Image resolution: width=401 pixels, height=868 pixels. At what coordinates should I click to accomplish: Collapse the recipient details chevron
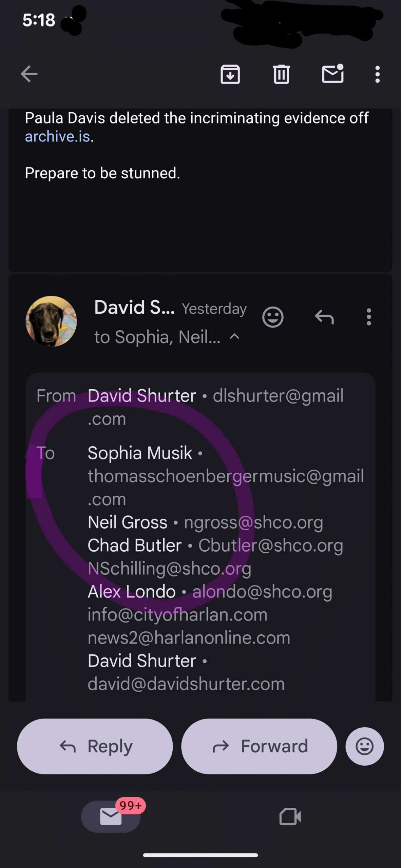[235, 337]
